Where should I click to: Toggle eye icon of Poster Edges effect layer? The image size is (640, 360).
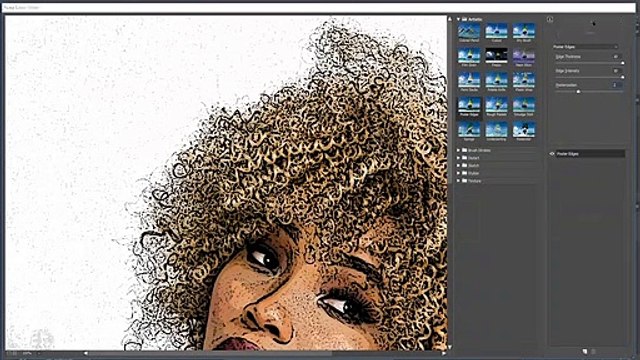pyautogui.click(x=552, y=154)
